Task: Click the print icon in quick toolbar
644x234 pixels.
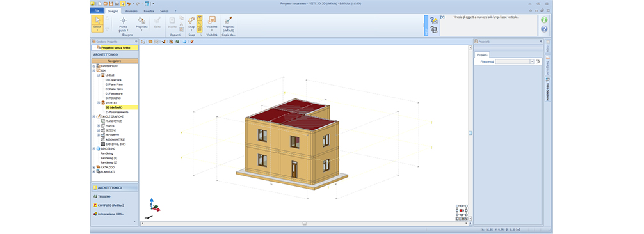Action: pyautogui.click(x=117, y=3)
